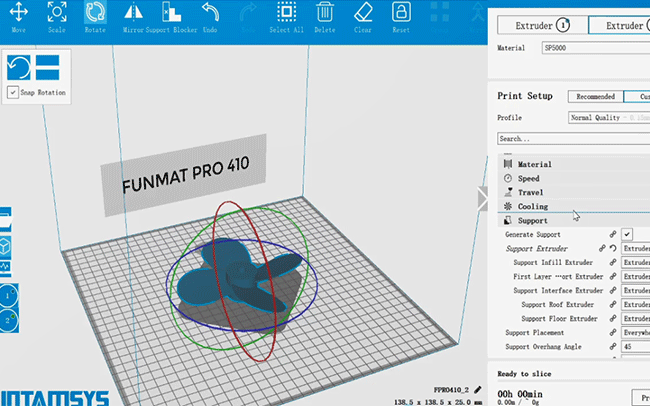Click the reset rotation icon
This screenshot has height=406, width=650.
tap(19, 67)
